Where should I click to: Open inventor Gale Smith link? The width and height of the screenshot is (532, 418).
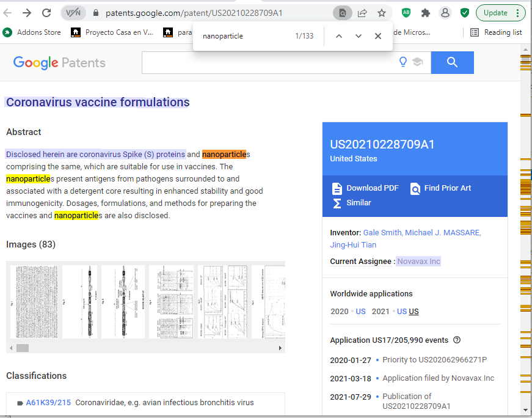point(382,233)
